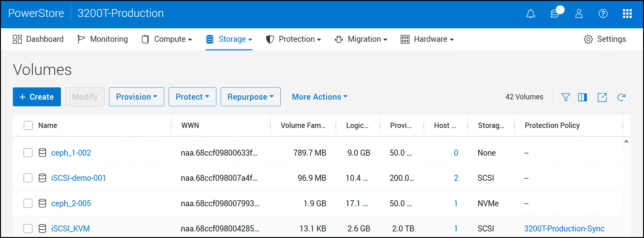The width and height of the screenshot is (644, 238).
Task: Open the Storage menu
Action: [x=229, y=39]
